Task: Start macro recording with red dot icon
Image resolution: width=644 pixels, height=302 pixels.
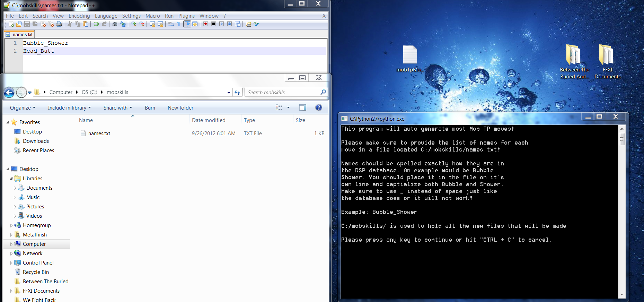Action: coord(205,24)
